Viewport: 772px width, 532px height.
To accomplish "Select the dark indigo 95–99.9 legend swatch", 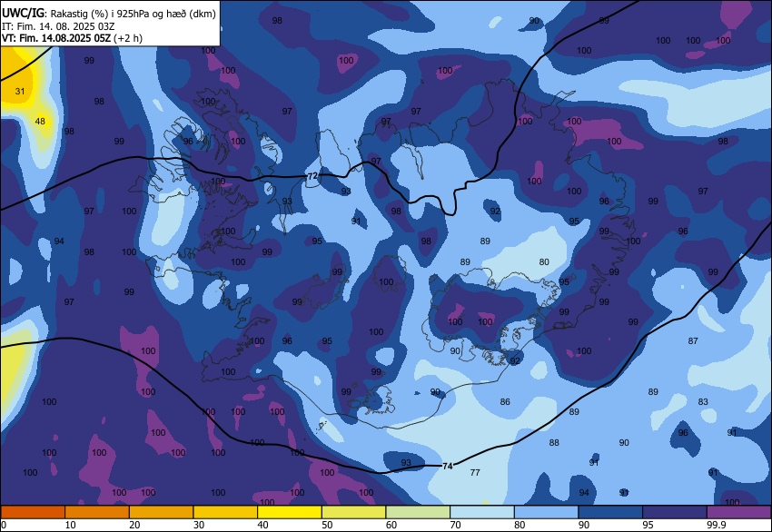I will (x=675, y=512).
